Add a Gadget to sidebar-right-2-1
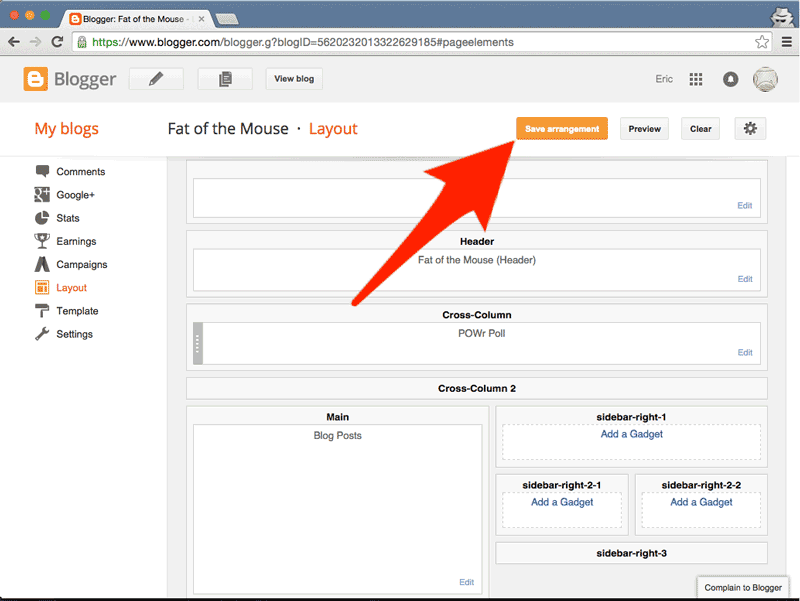This screenshot has height=601, width=800. pyautogui.click(x=562, y=502)
